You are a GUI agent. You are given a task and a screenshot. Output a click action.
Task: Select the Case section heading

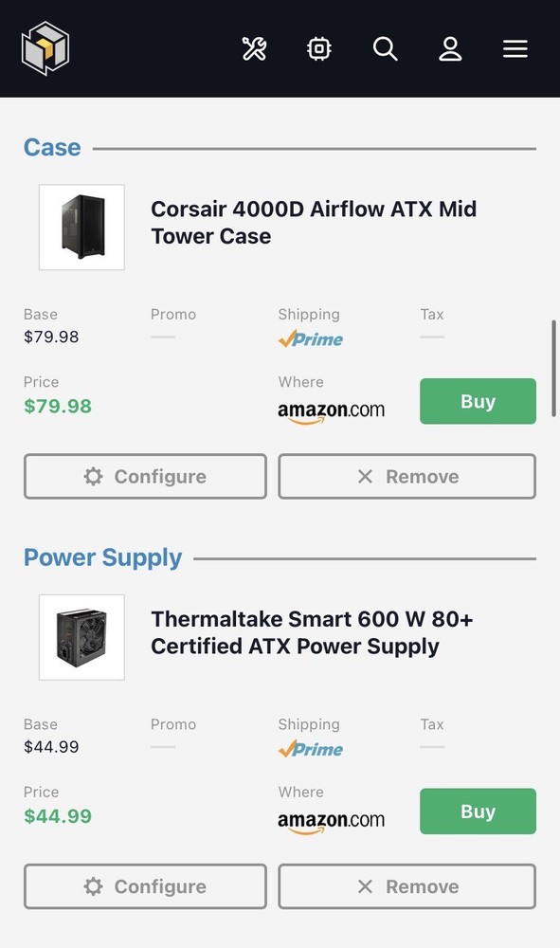coord(51,147)
